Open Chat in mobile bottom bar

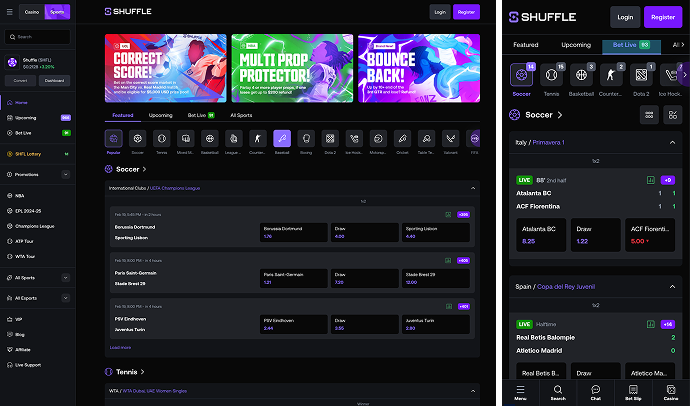pyautogui.click(x=596, y=393)
